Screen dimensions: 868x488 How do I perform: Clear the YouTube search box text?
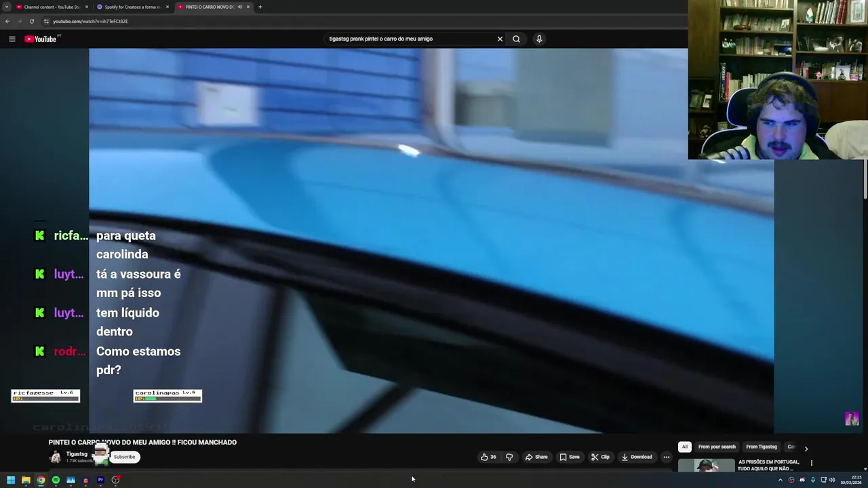pyautogui.click(x=500, y=39)
